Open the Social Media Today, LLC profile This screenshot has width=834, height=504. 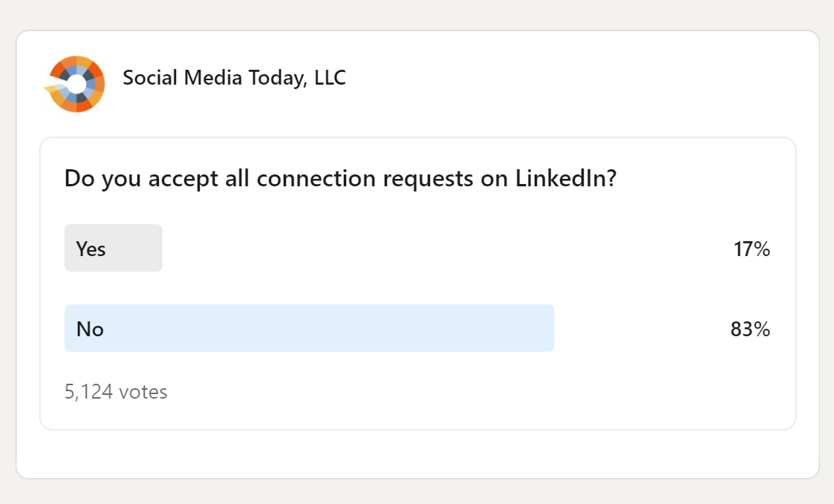pyautogui.click(x=234, y=78)
